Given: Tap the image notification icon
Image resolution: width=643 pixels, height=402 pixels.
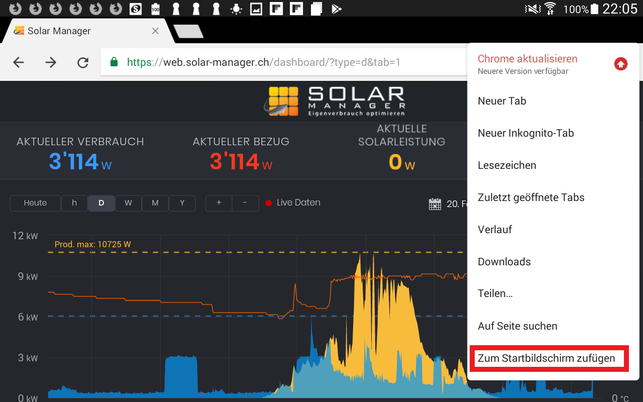Looking at the screenshot, I should click(256, 9).
